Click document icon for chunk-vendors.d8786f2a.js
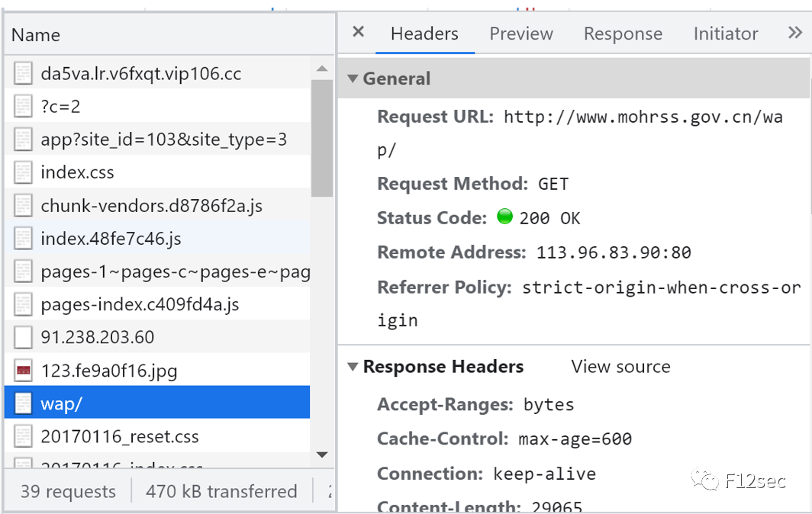This screenshot has width=812, height=514. (x=24, y=205)
